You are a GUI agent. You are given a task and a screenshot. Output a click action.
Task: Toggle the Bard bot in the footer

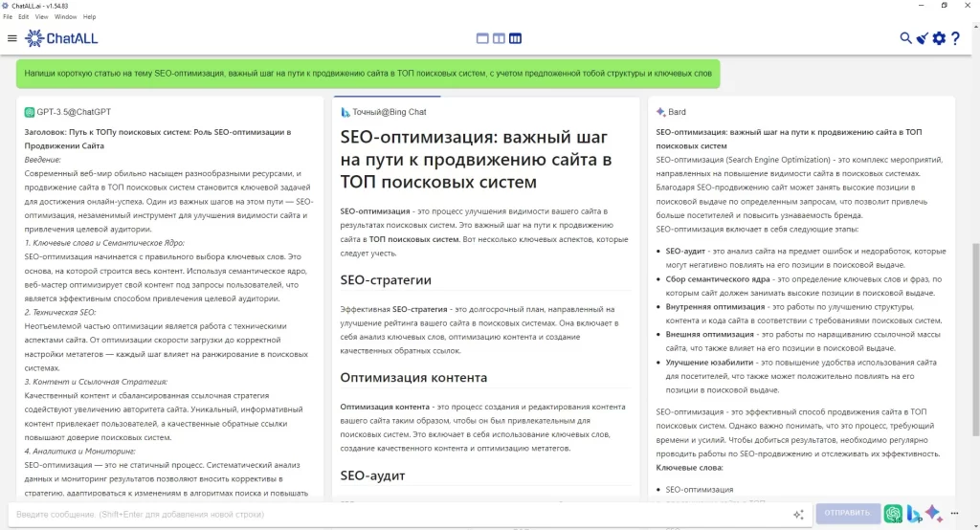(x=934, y=513)
